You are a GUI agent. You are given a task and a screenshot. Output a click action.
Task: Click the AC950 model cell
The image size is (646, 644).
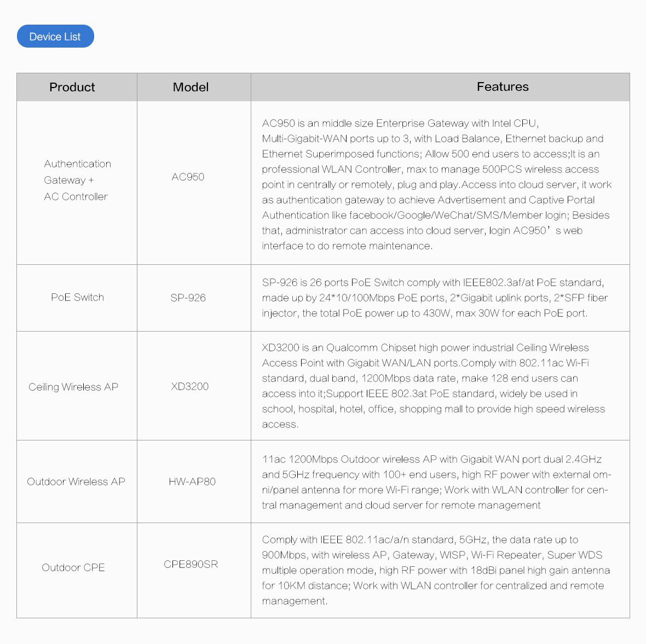[194, 182]
